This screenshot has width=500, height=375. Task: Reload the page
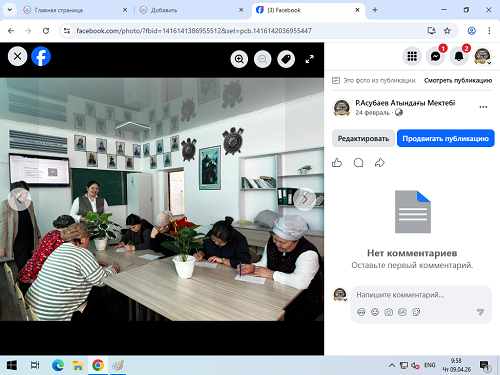point(46,31)
